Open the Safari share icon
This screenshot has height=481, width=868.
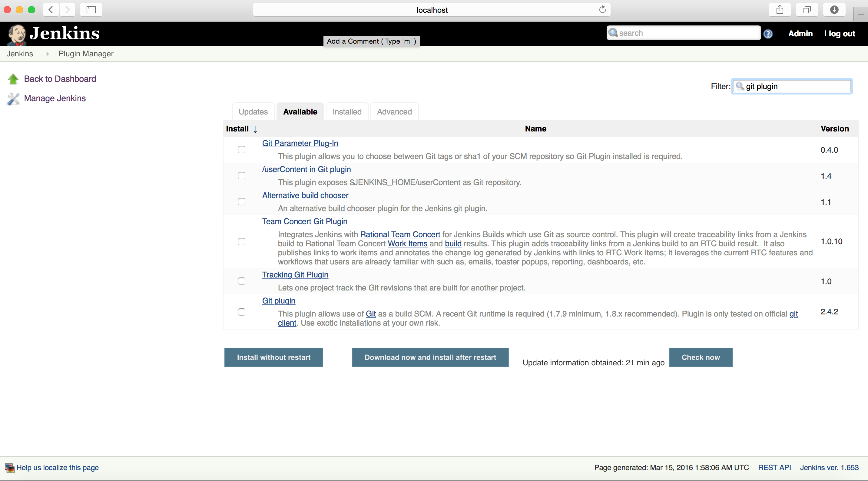tap(780, 9)
